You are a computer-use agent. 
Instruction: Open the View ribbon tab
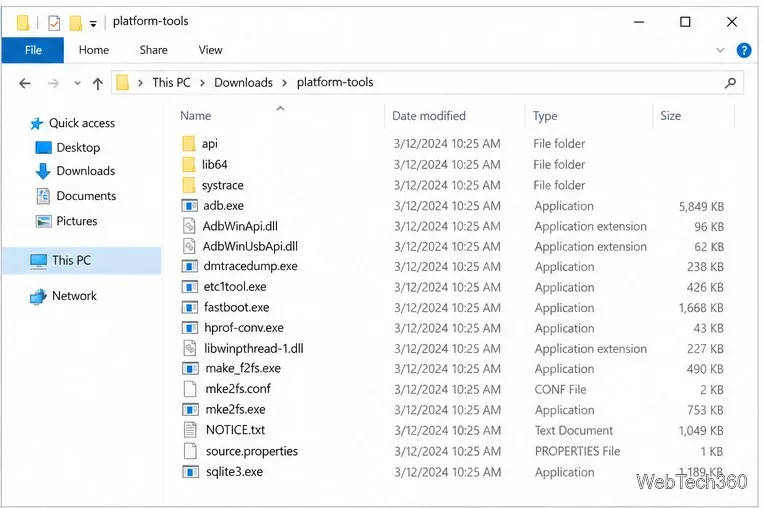coord(210,50)
